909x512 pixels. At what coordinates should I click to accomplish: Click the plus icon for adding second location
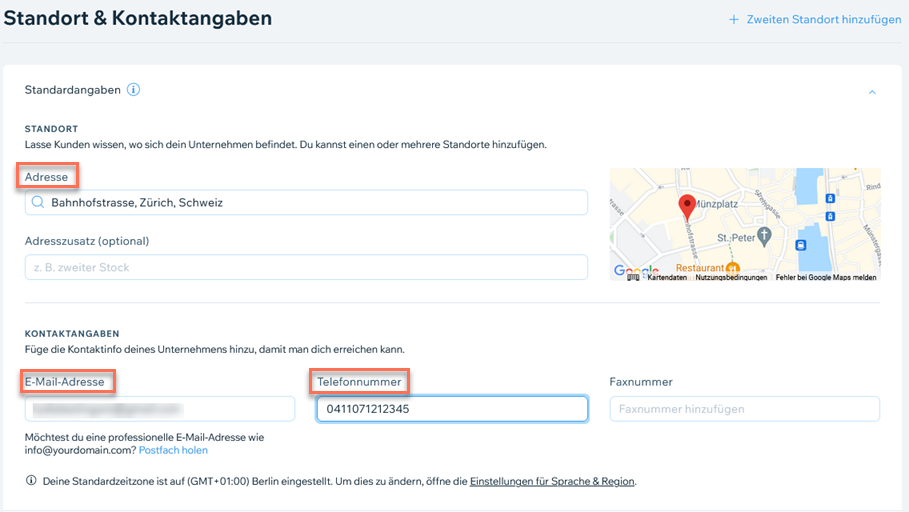(734, 19)
